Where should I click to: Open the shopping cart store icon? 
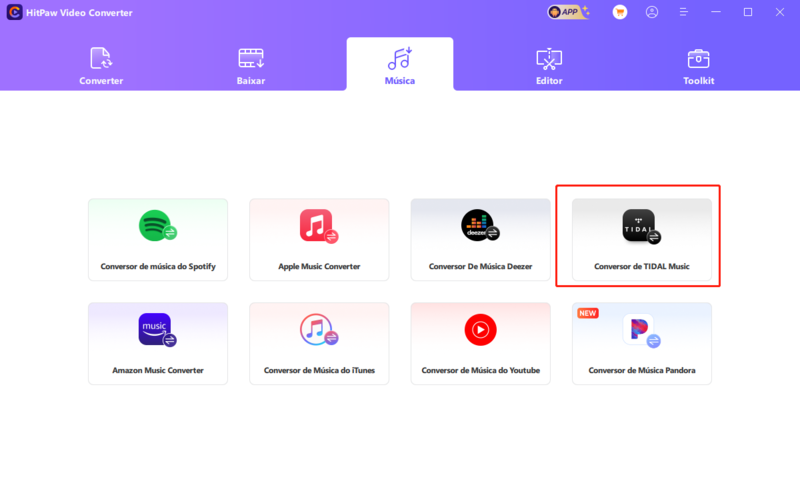point(620,12)
